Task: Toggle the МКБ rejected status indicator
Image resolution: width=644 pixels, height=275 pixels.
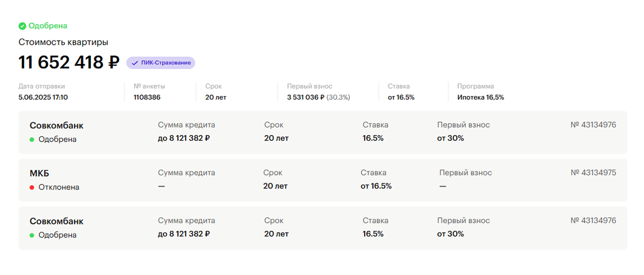Action: (x=32, y=187)
